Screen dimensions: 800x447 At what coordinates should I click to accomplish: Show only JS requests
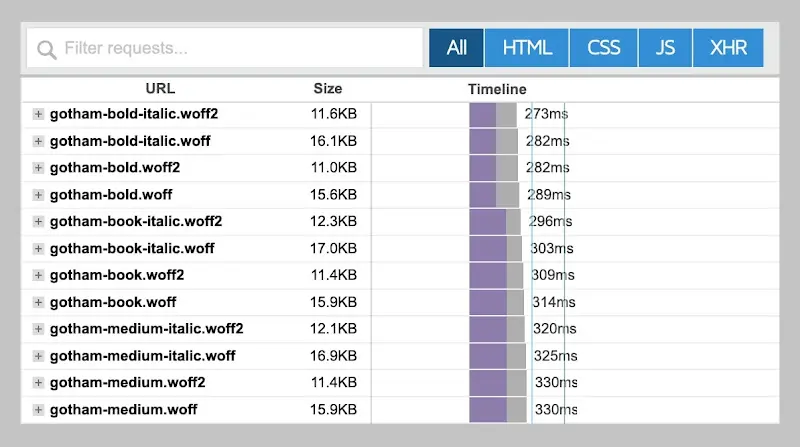tap(665, 48)
